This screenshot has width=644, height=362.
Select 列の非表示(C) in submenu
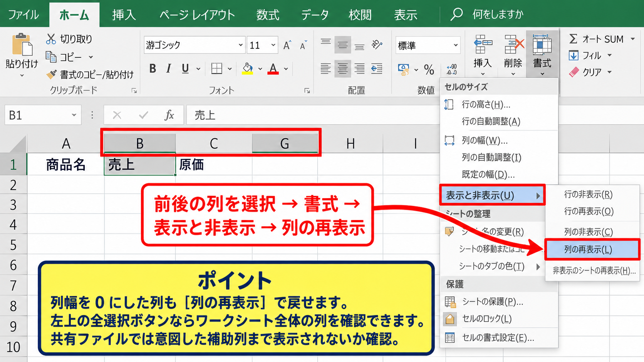click(x=592, y=232)
